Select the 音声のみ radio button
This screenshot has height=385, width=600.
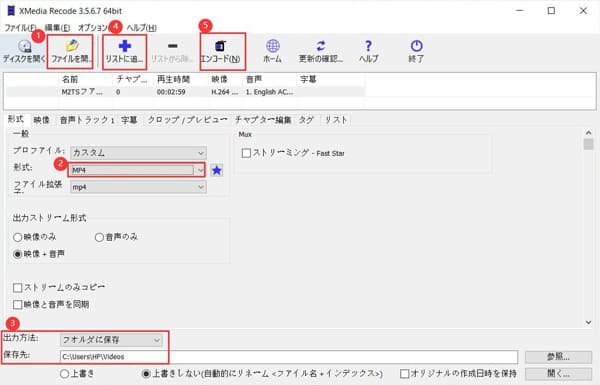coord(99,237)
